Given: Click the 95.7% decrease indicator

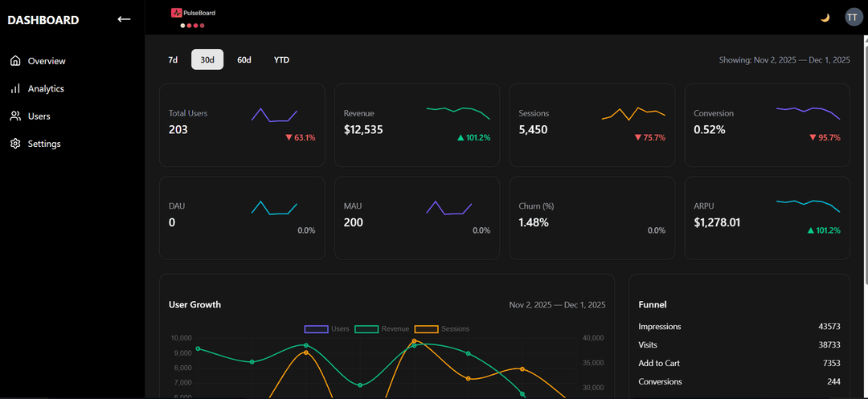Looking at the screenshot, I should (x=825, y=137).
